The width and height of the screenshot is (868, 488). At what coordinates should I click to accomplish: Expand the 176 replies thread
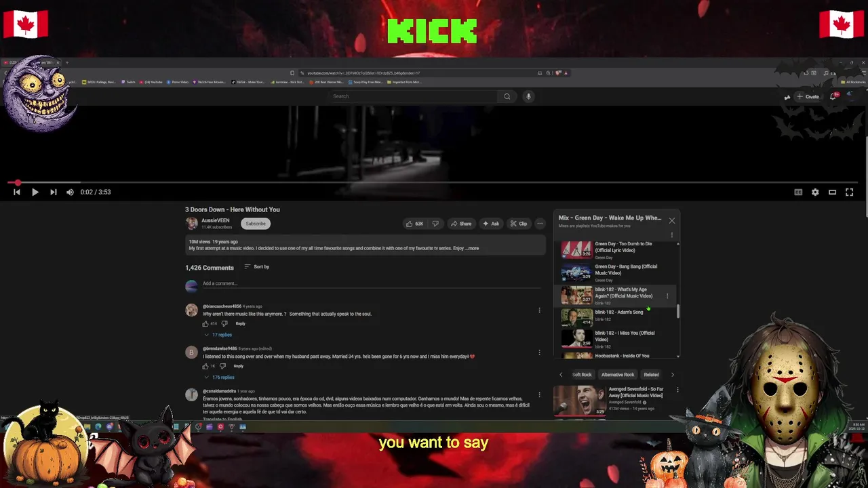tap(219, 378)
